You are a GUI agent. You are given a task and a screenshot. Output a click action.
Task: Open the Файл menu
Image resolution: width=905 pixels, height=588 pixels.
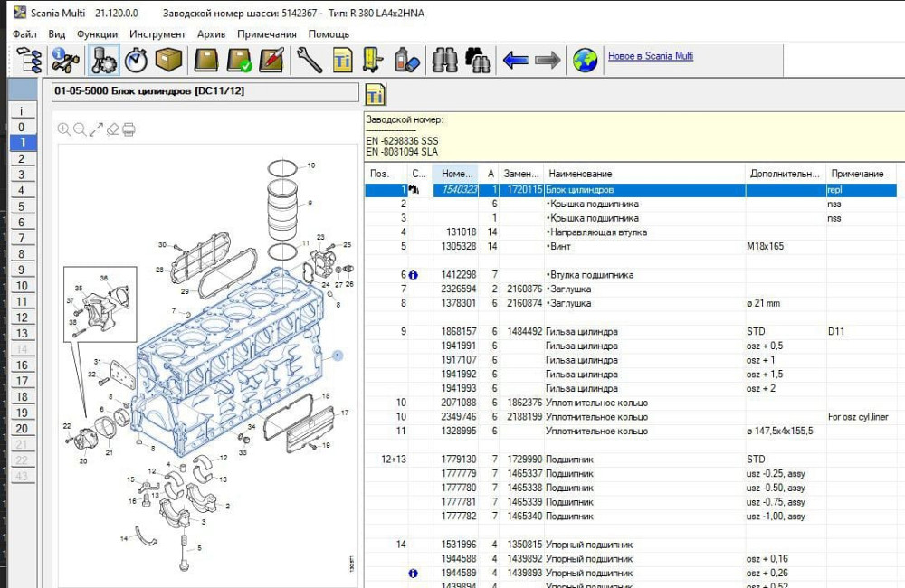pos(25,34)
